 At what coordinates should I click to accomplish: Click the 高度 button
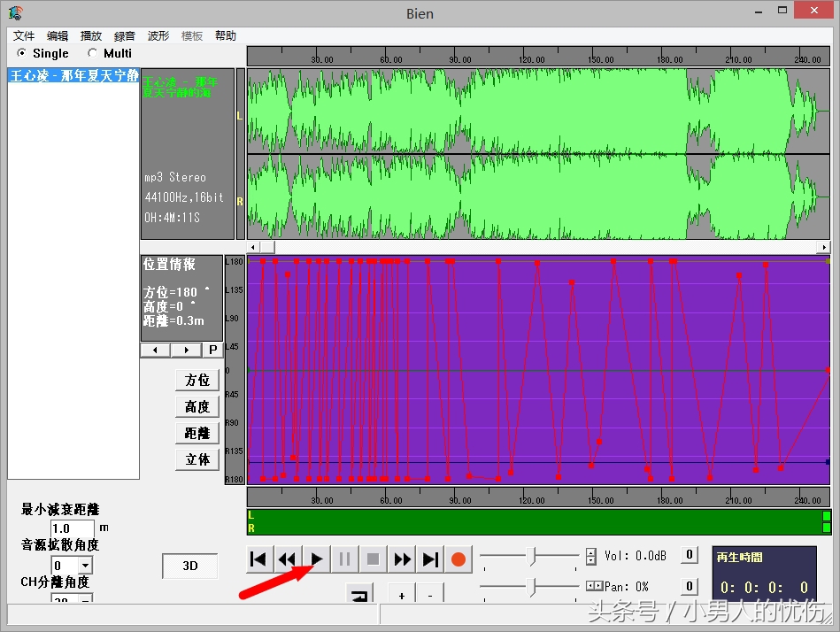tap(197, 406)
